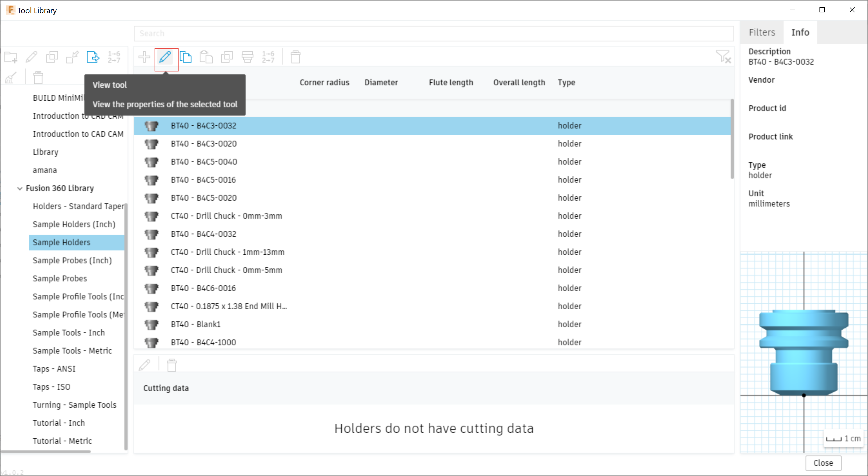Click the new tool plus icon

144,57
